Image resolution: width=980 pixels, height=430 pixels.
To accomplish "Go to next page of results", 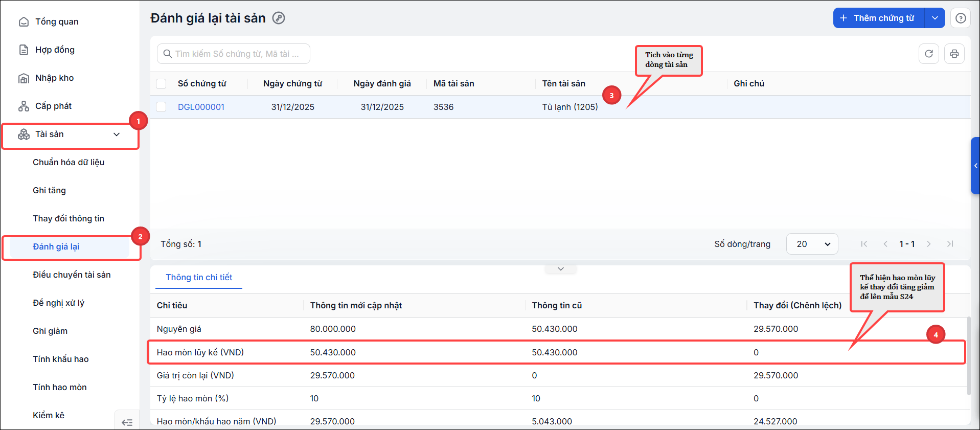I will 929,244.
